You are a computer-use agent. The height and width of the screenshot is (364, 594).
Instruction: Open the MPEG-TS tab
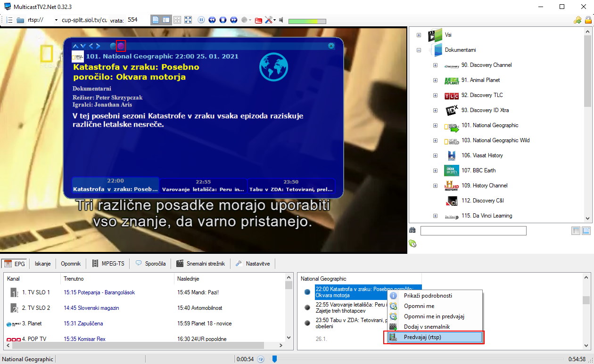click(108, 264)
